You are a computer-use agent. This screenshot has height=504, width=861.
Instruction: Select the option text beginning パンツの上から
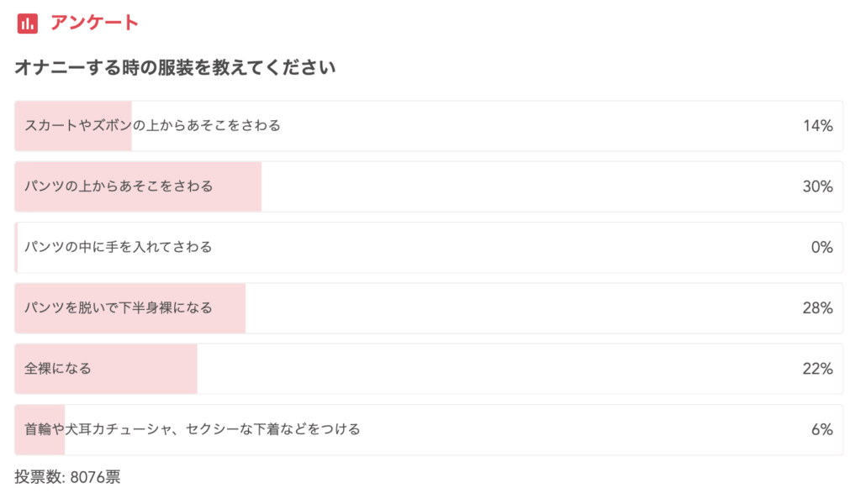(119, 186)
